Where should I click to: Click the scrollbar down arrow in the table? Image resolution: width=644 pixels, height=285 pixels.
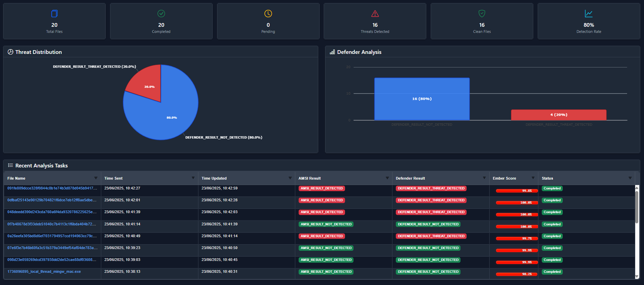click(637, 277)
